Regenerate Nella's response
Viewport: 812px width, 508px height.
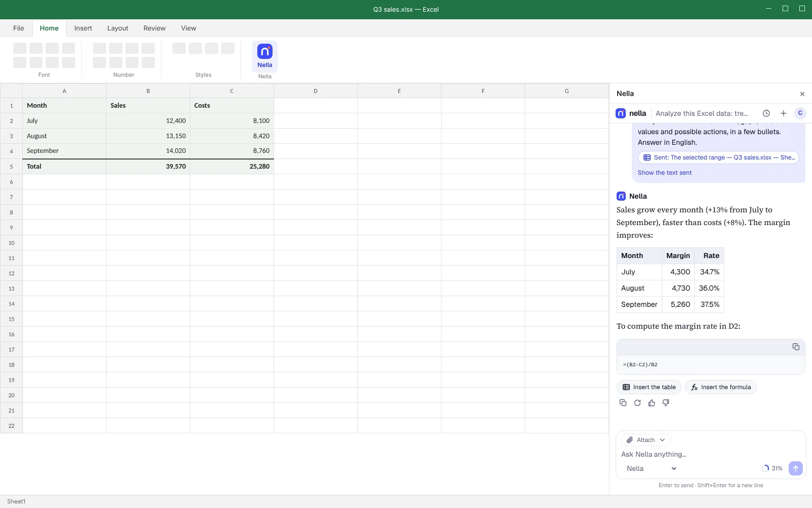click(637, 403)
